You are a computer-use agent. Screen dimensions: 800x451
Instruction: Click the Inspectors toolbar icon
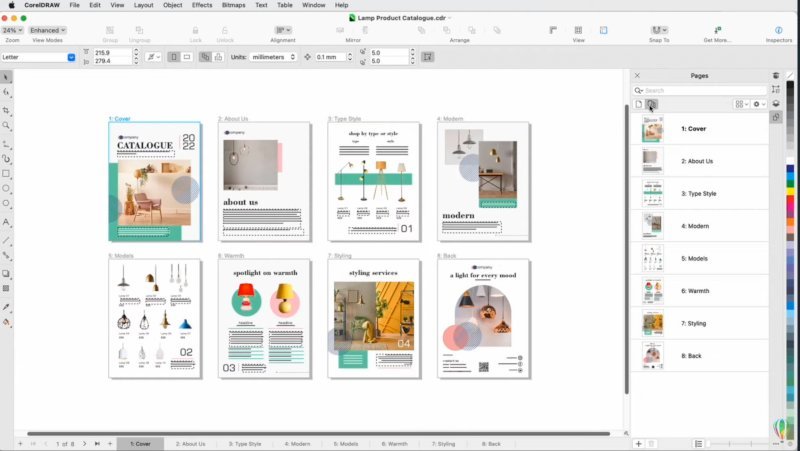tap(778, 30)
